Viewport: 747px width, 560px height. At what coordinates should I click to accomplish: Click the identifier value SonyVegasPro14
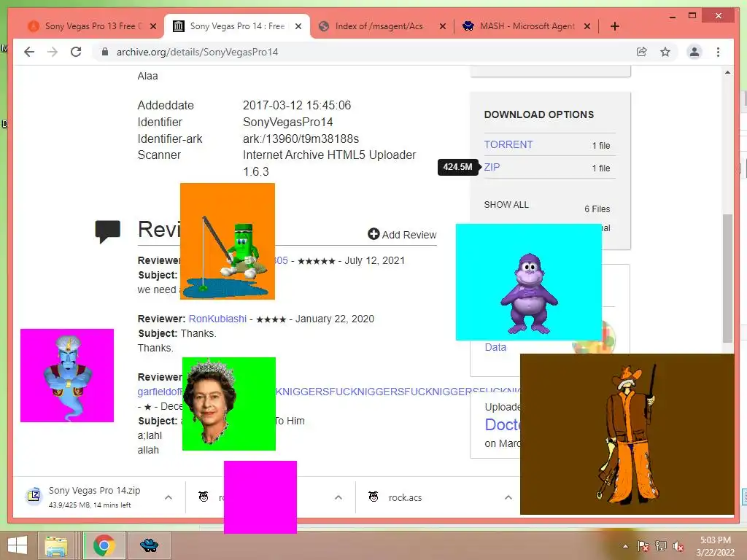[287, 122]
